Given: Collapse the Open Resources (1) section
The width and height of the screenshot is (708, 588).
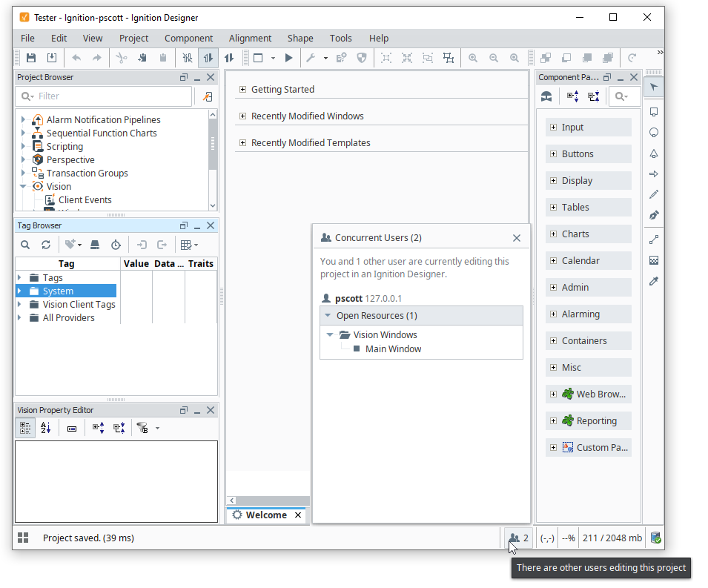Looking at the screenshot, I should [328, 315].
